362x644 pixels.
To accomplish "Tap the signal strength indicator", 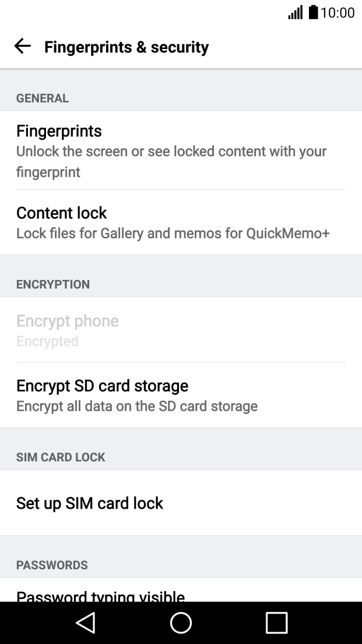I will pos(294,10).
